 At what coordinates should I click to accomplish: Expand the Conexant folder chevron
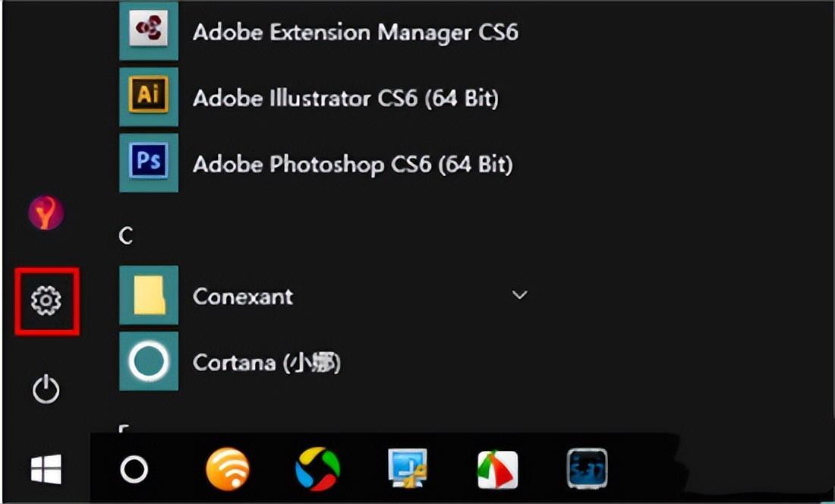(x=520, y=295)
